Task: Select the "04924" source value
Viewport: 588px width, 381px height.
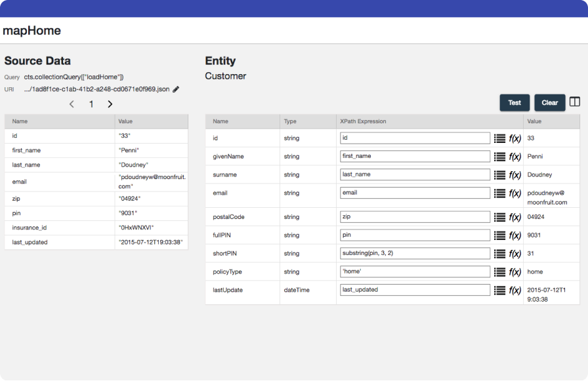Action: [x=129, y=199]
